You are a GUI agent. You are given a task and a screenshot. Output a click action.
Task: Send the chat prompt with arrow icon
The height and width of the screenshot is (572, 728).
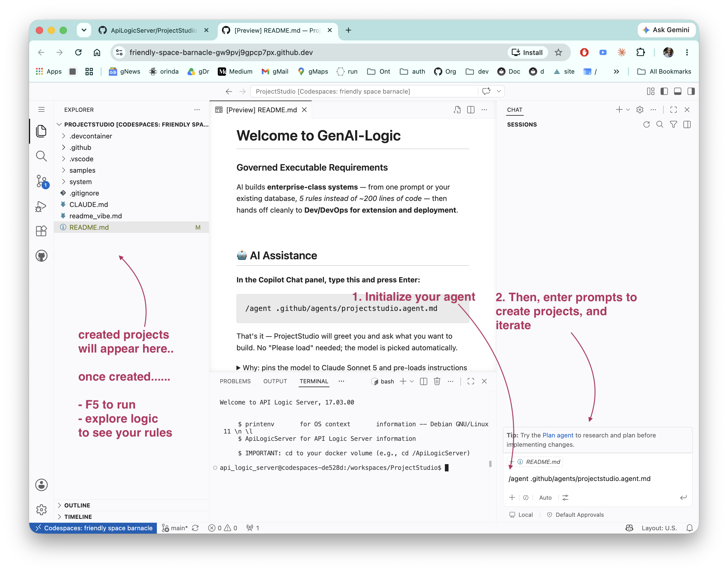(683, 497)
